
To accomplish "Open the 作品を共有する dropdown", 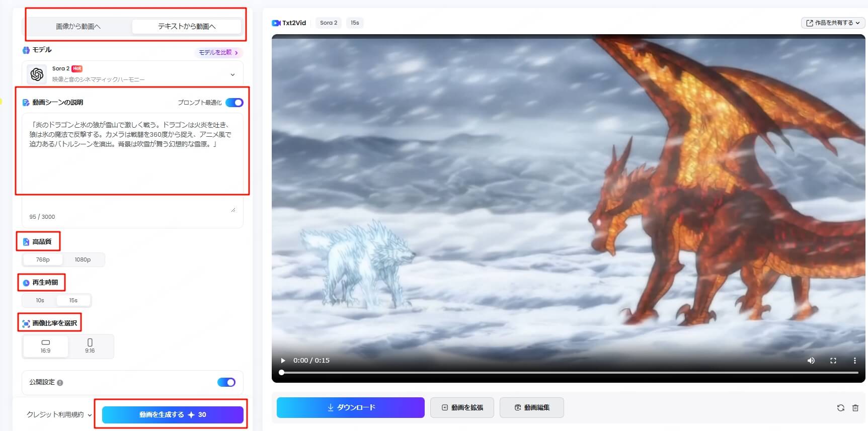I will pos(833,23).
